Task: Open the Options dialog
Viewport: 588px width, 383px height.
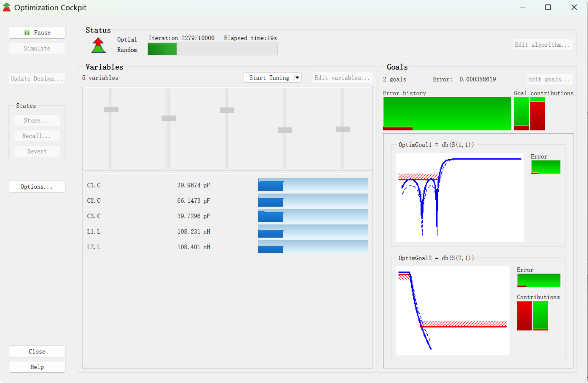Action: tap(37, 186)
